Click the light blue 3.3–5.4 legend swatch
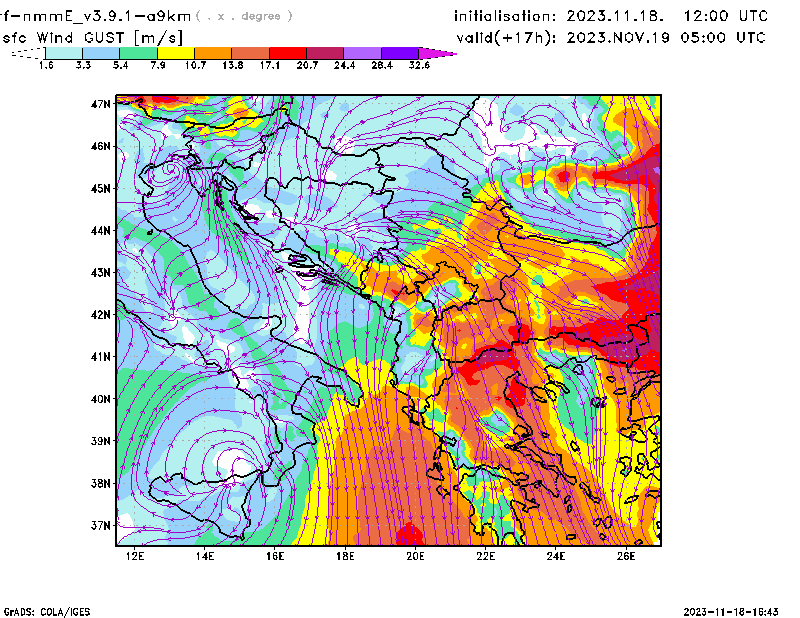Image resolution: width=800 pixels, height=618 pixels. tap(101, 53)
